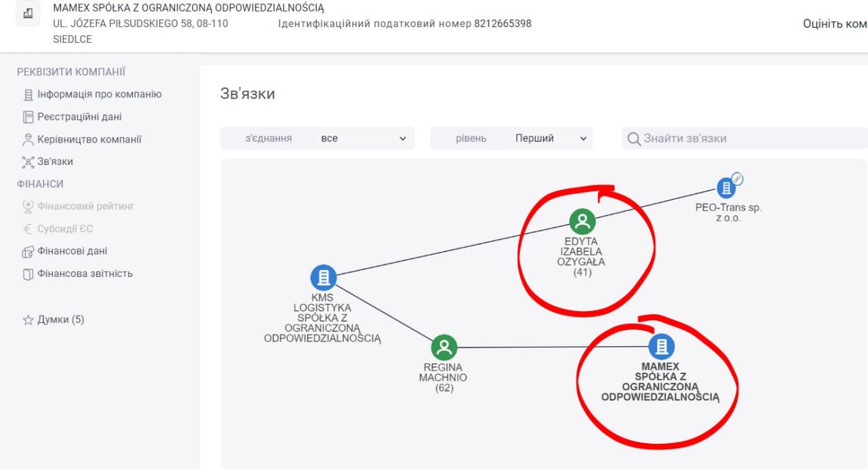Click the Оцініть компанію link
The image size is (868, 469).
(834, 24)
